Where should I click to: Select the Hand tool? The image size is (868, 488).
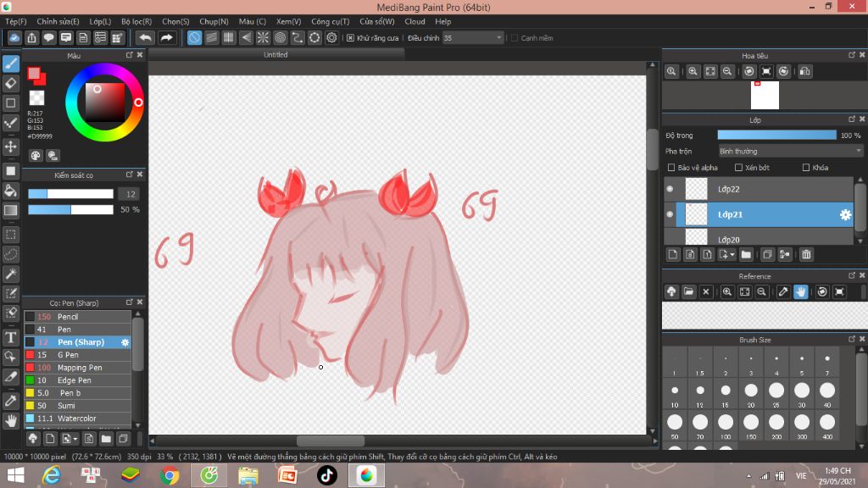click(10, 421)
